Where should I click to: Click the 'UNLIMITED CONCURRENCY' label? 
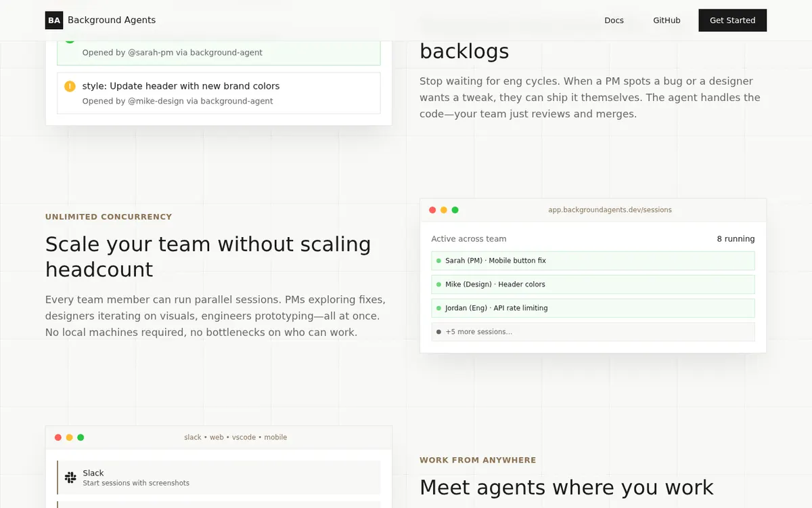108,217
